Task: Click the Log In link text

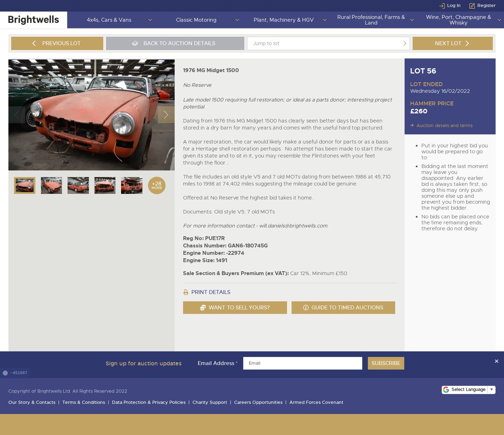Action: [454, 6]
